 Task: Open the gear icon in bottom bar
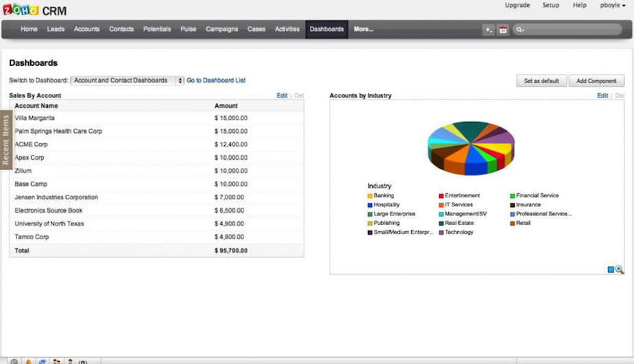coord(14,361)
